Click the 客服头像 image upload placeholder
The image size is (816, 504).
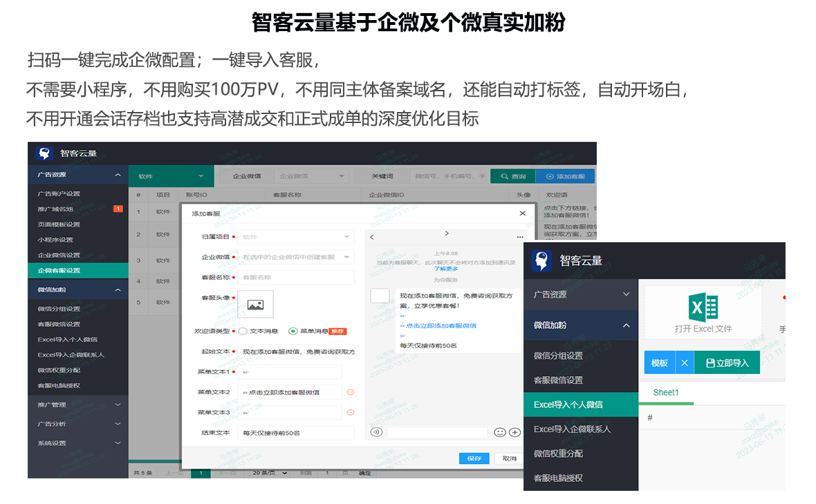pyautogui.click(x=255, y=304)
